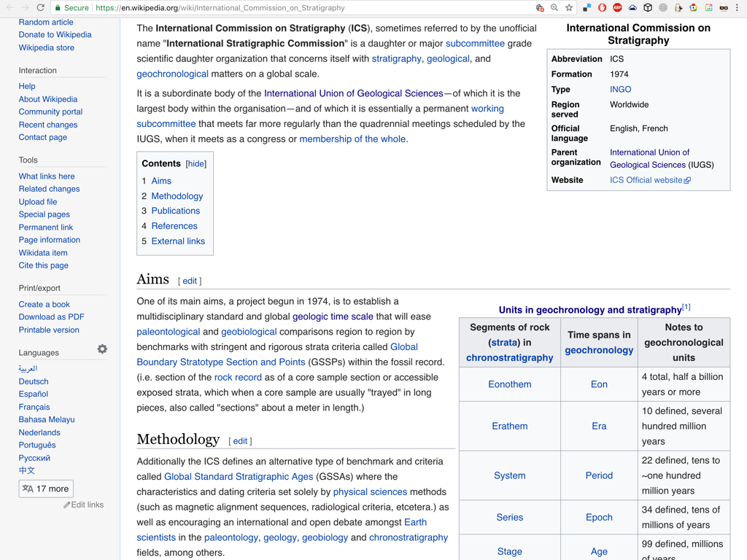
Task: Open Community portal in sidebar
Action: (50, 112)
